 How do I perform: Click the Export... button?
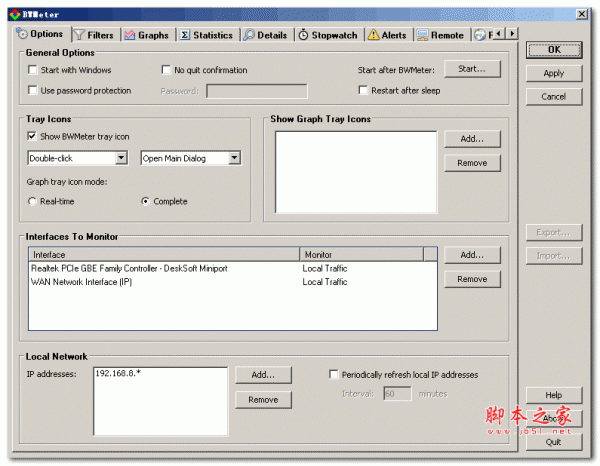pyautogui.click(x=554, y=233)
